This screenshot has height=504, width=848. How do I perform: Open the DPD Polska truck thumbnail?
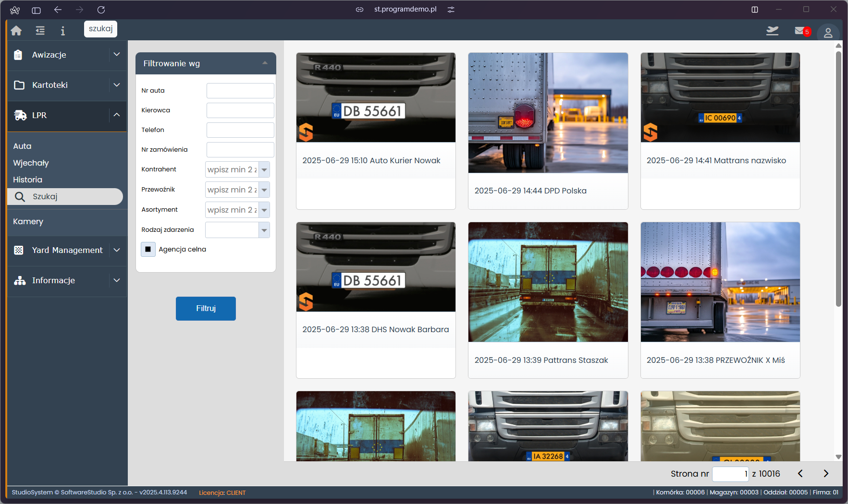point(548,113)
